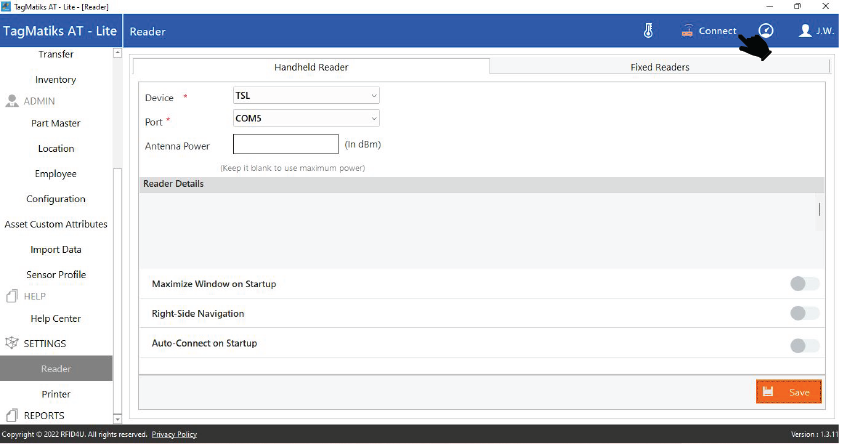Open Printer settings in sidebar

click(x=56, y=394)
